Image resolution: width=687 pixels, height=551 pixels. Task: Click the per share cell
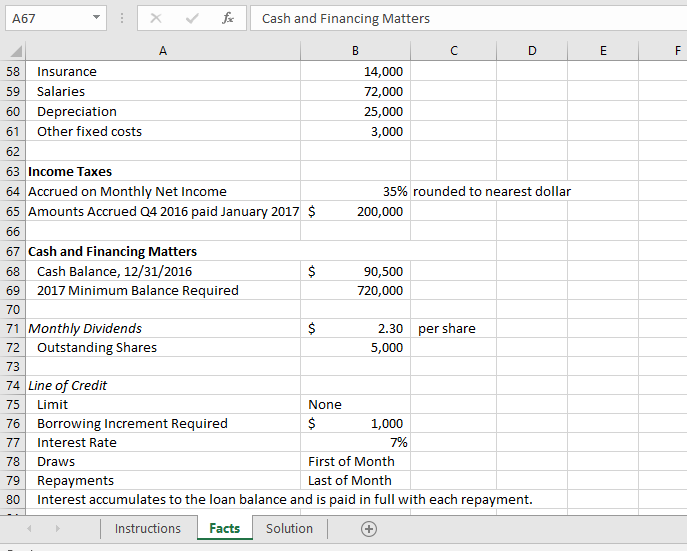[x=453, y=328]
